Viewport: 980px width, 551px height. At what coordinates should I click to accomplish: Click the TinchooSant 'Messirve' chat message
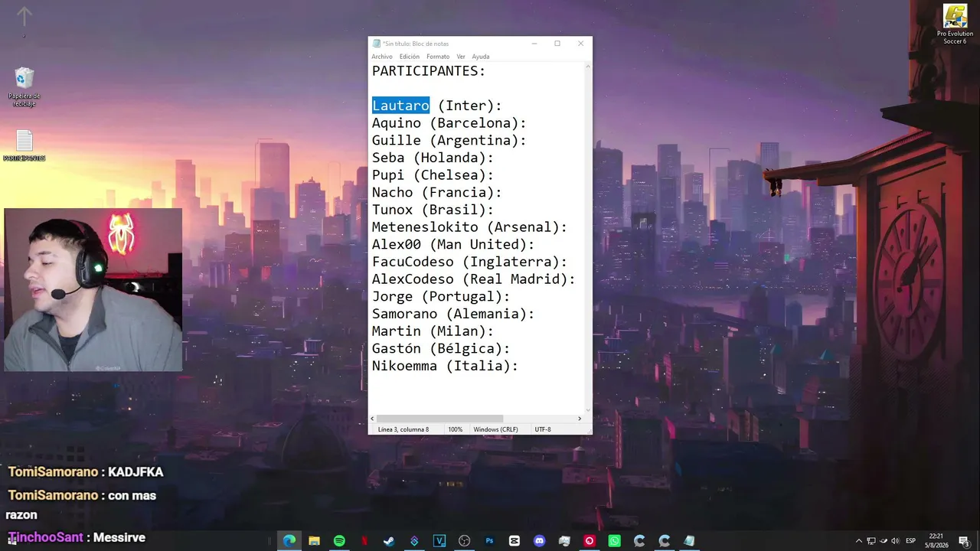76,537
